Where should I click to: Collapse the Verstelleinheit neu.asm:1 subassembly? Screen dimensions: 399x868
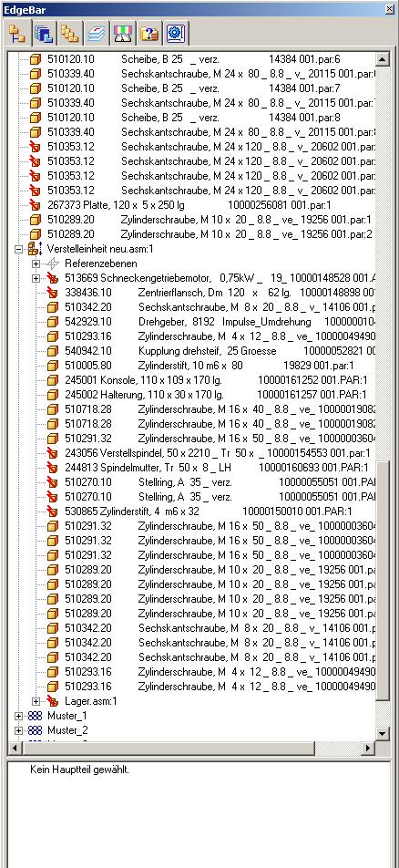click(19, 249)
